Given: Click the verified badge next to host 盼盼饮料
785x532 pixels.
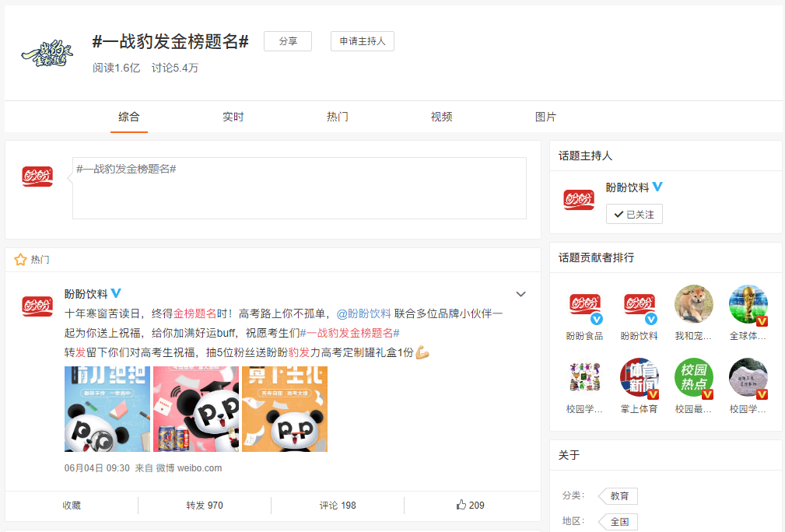Looking at the screenshot, I should tap(657, 187).
